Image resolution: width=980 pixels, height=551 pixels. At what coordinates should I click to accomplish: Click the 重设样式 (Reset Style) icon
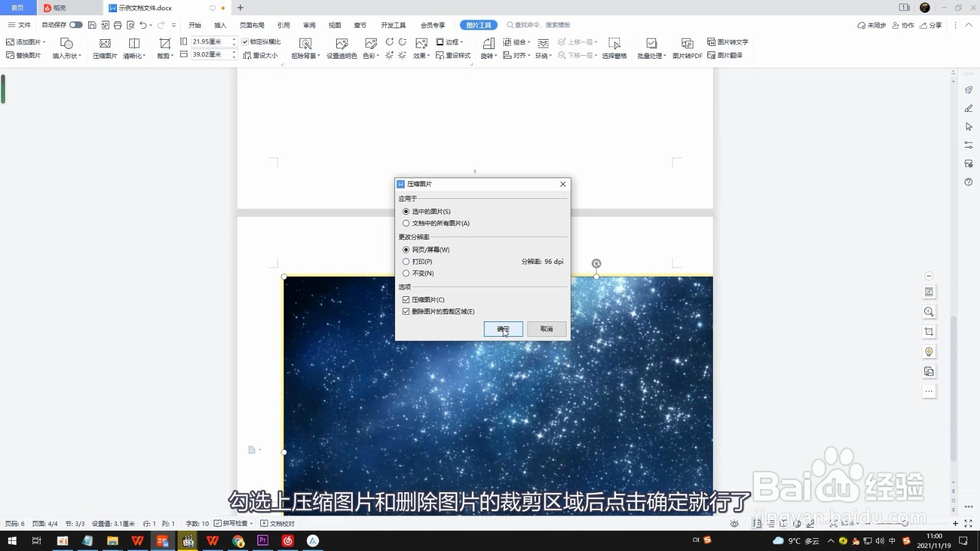(453, 55)
